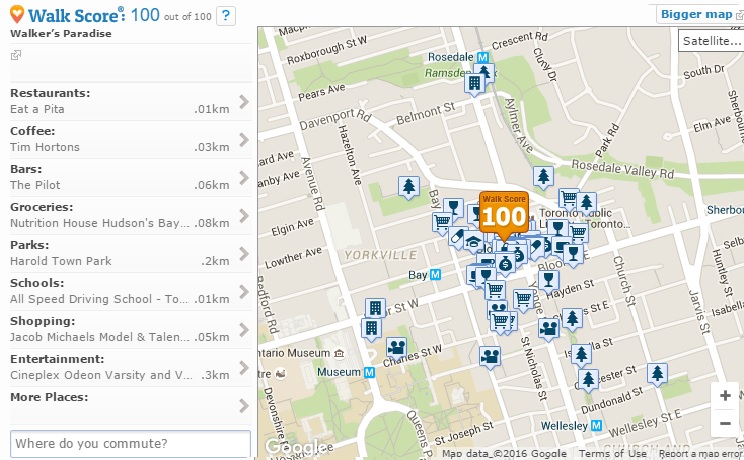Image resolution: width=744 pixels, height=460 pixels.
Task: Expand the Coffee row chevron
Action: pyautogui.click(x=244, y=139)
